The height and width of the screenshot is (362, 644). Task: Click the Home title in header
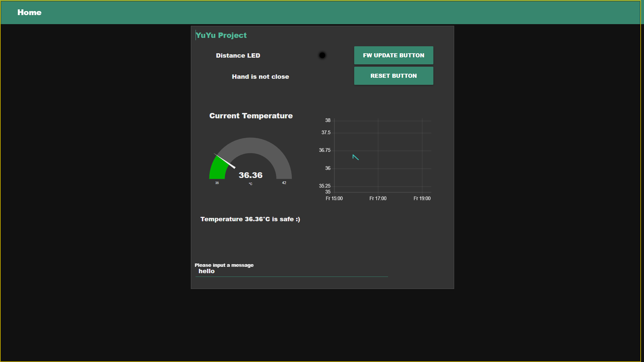[30, 12]
